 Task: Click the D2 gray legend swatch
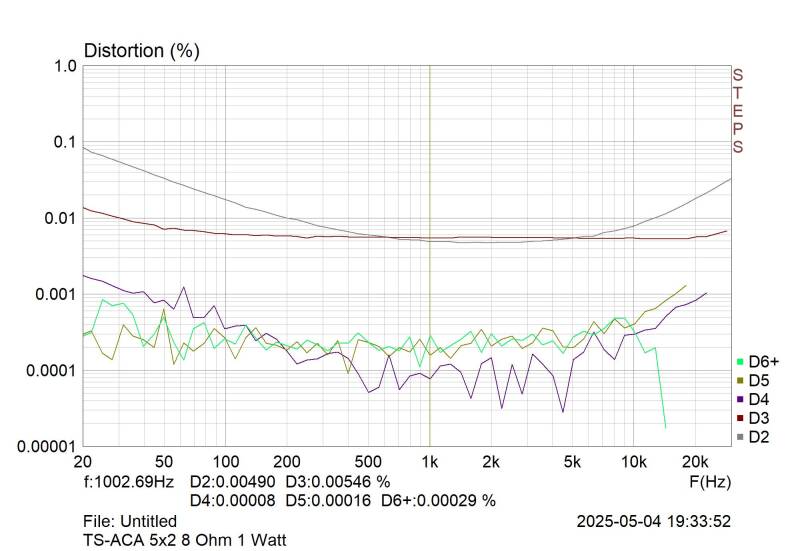[740, 437]
